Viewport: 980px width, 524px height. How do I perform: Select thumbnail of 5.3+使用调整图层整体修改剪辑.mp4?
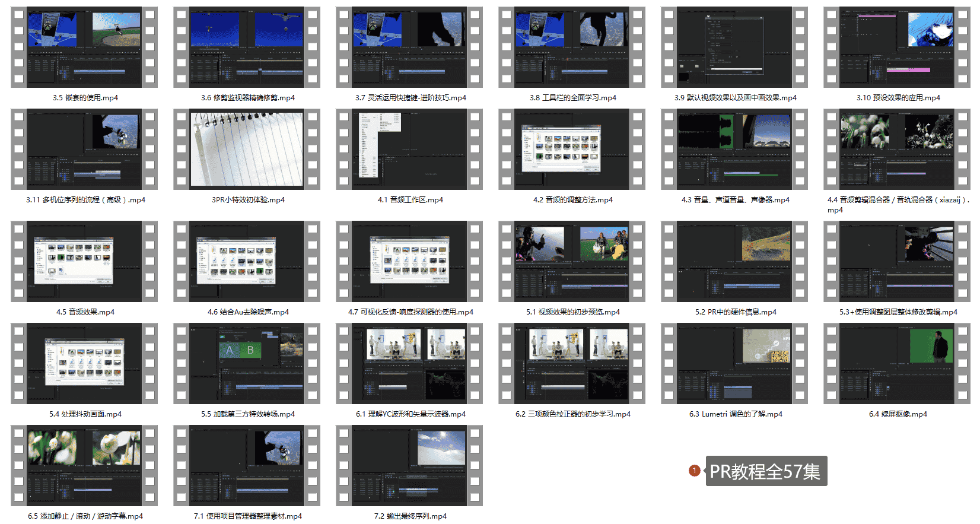(x=897, y=262)
